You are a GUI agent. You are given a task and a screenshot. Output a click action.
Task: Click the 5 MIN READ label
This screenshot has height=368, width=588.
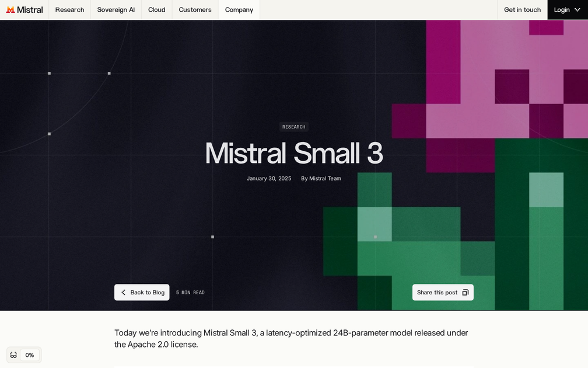point(190,293)
